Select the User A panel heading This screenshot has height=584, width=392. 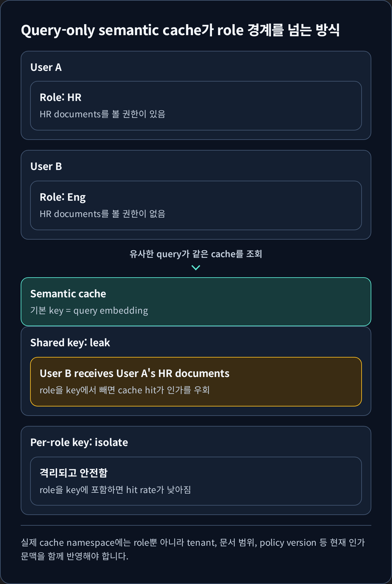click(x=46, y=67)
